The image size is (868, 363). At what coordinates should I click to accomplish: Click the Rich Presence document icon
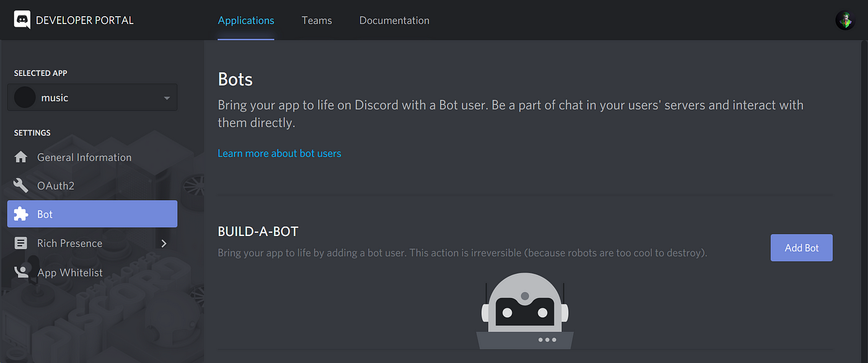click(21, 243)
